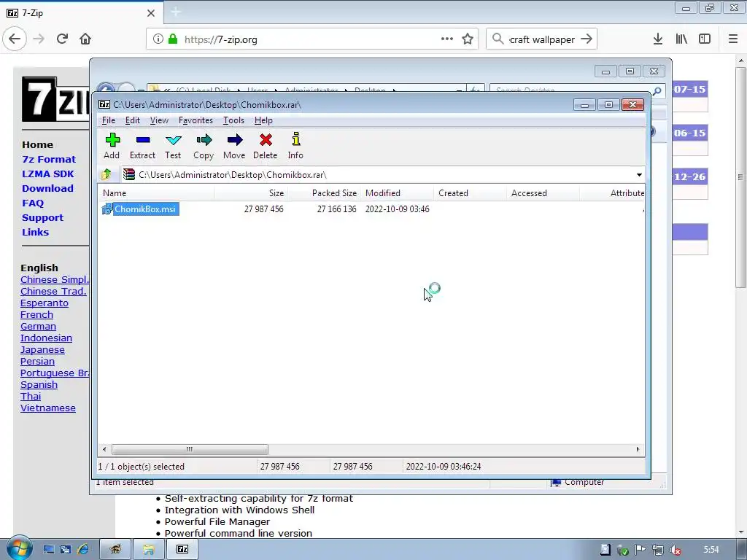Open a new Firefox tab
Image resolution: width=747 pixels, height=560 pixels.
(175, 12)
